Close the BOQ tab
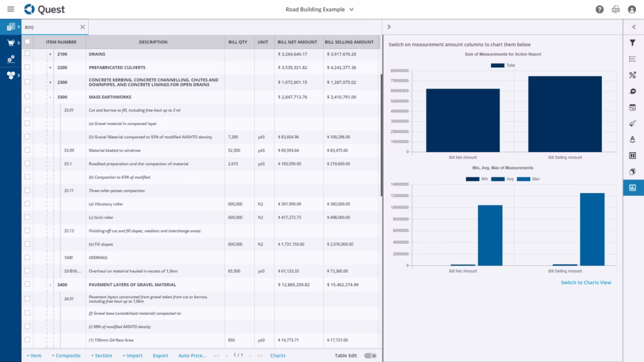 [x=82, y=27]
